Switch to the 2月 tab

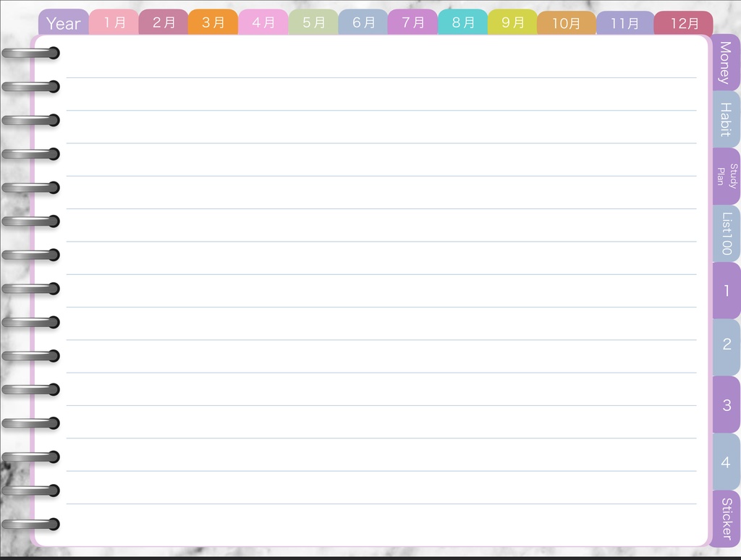click(x=164, y=22)
